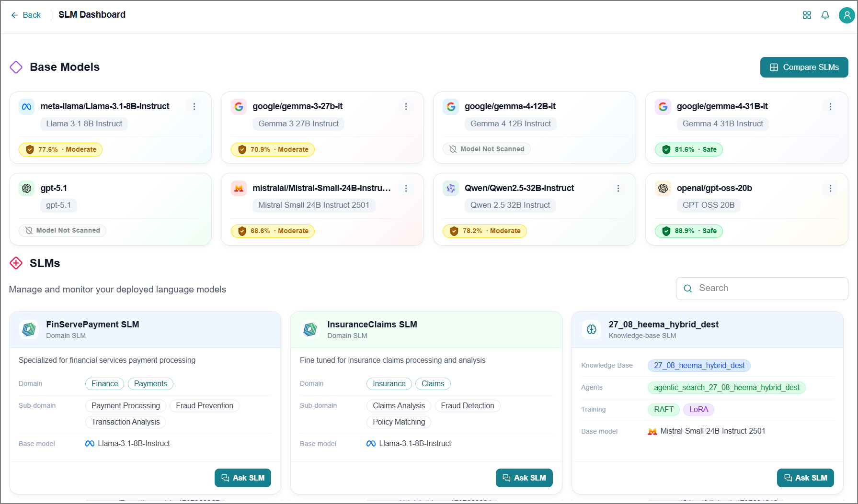Image resolution: width=858 pixels, height=504 pixels.
Task: Click the Back arrow link
Action: (26, 15)
